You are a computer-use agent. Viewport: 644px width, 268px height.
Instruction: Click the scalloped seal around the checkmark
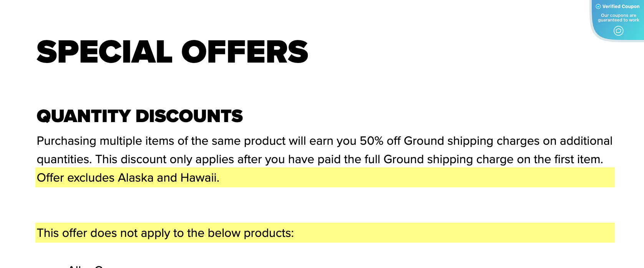click(x=598, y=6)
